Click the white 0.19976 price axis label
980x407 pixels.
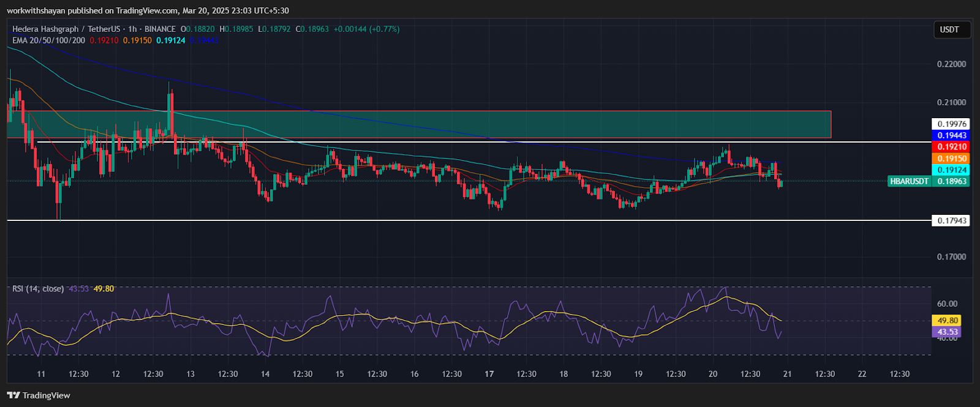coord(951,124)
